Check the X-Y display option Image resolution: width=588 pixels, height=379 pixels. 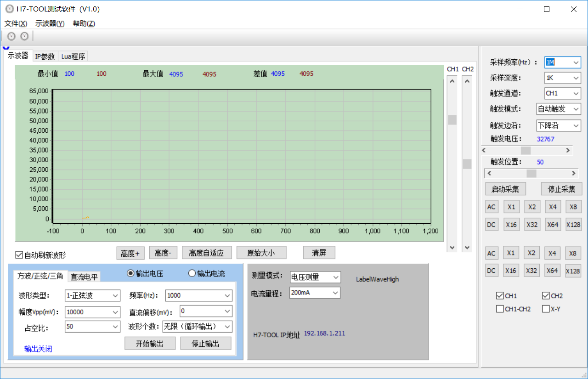coord(546,309)
